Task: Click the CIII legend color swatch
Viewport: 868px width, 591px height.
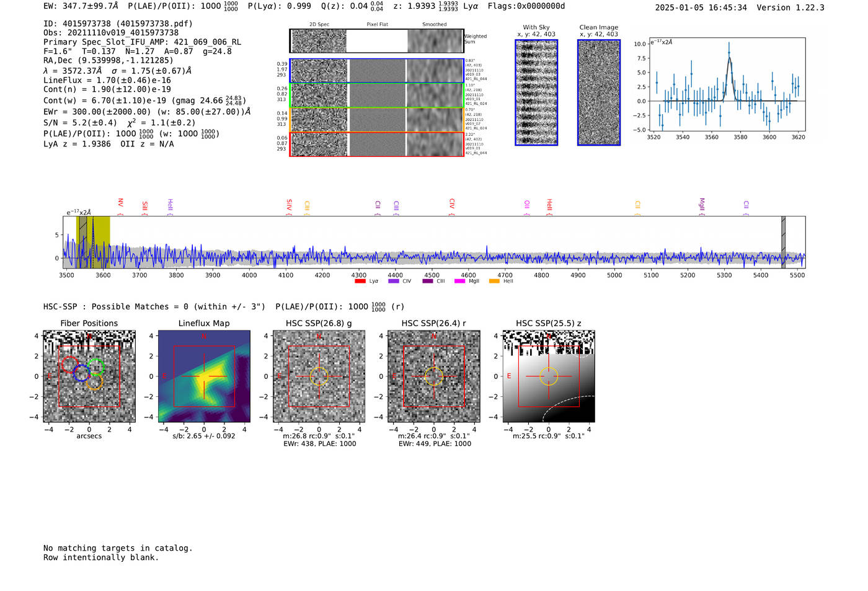Action: pyautogui.click(x=428, y=281)
